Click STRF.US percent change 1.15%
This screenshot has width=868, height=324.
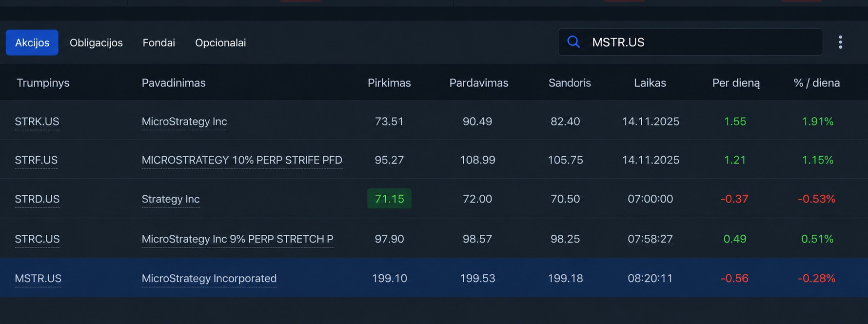(818, 160)
